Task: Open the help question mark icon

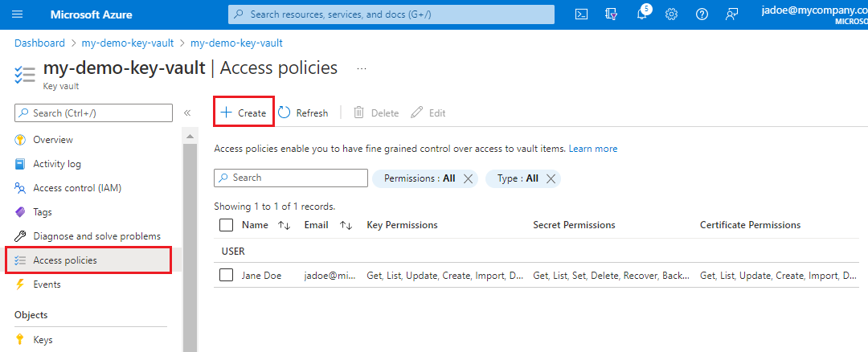Action: (702, 14)
